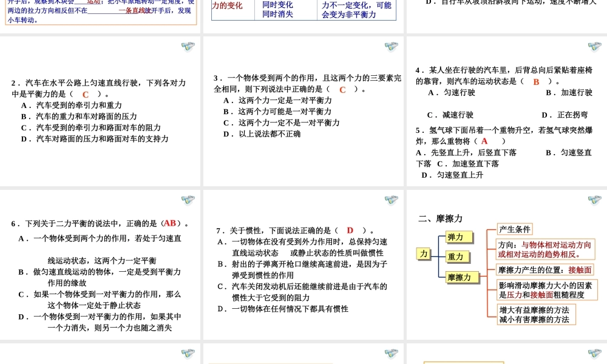
Task: Click the 影响滑动摩擦力大小的因素 box
Action: pos(547,290)
